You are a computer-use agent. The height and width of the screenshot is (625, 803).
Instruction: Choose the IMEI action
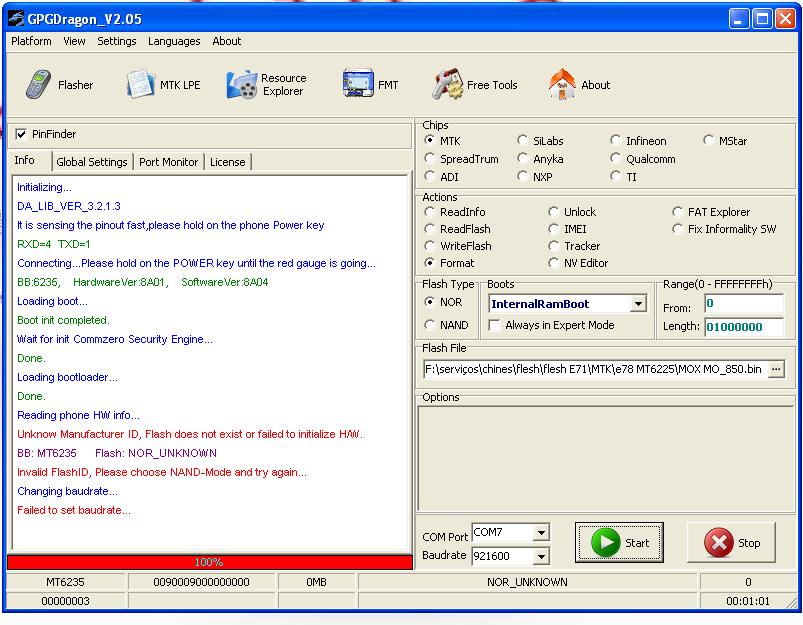pyautogui.click(x=554, y=229)
